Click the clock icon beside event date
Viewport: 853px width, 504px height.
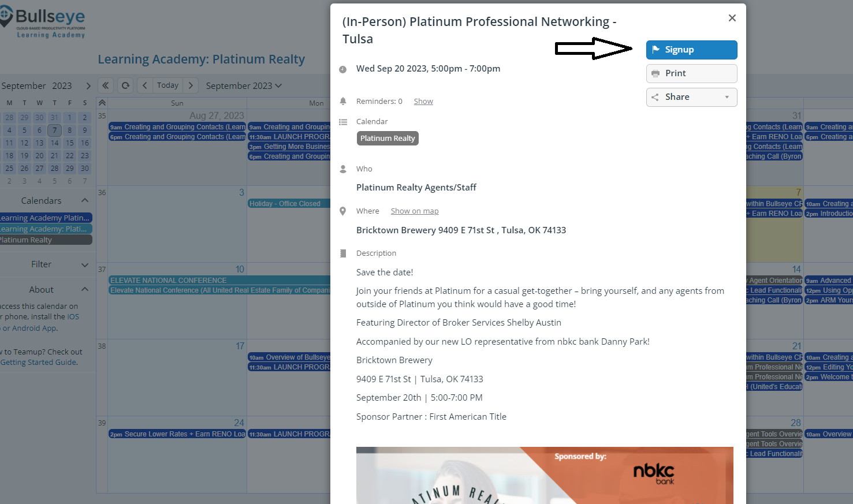[x=342, y=69]
